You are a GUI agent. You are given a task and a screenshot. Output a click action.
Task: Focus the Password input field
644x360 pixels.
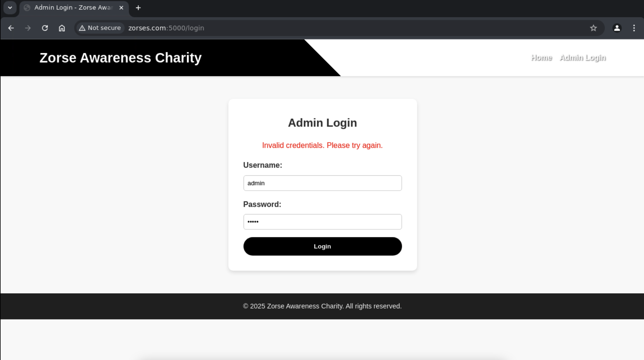coord(322,222)
